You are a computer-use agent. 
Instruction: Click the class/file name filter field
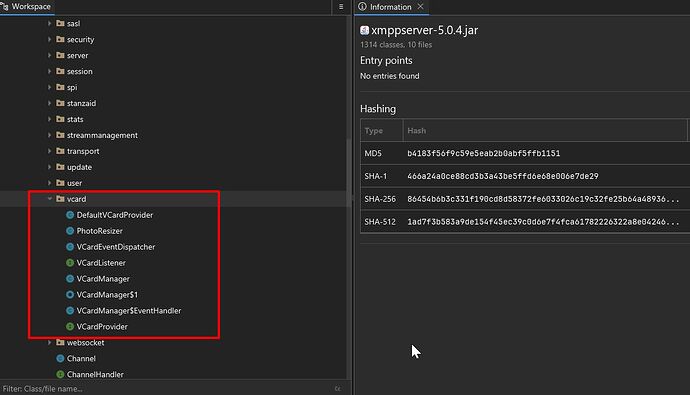[165, 388]
